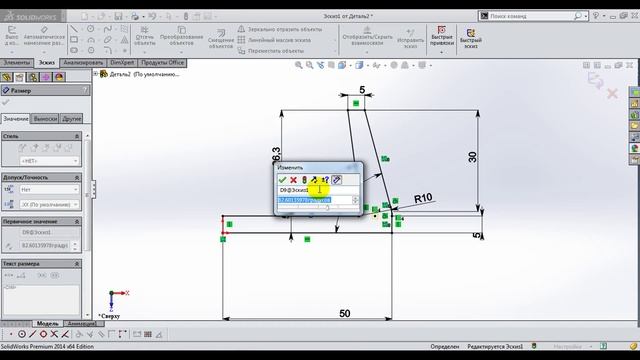640x360 pixels.
Task: Click the value spinner arrows in Изменить dialog
Action: tap(355, 200)
